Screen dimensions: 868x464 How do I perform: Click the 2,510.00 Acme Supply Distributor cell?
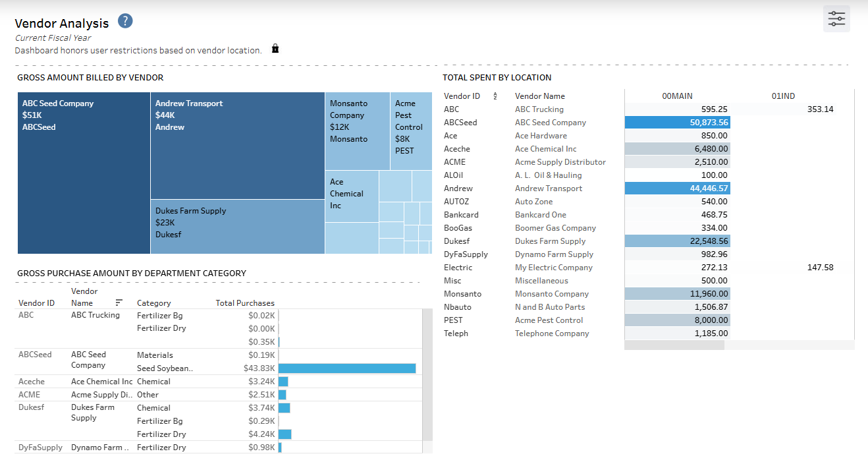pyautogui.click(x=677, y=162)
